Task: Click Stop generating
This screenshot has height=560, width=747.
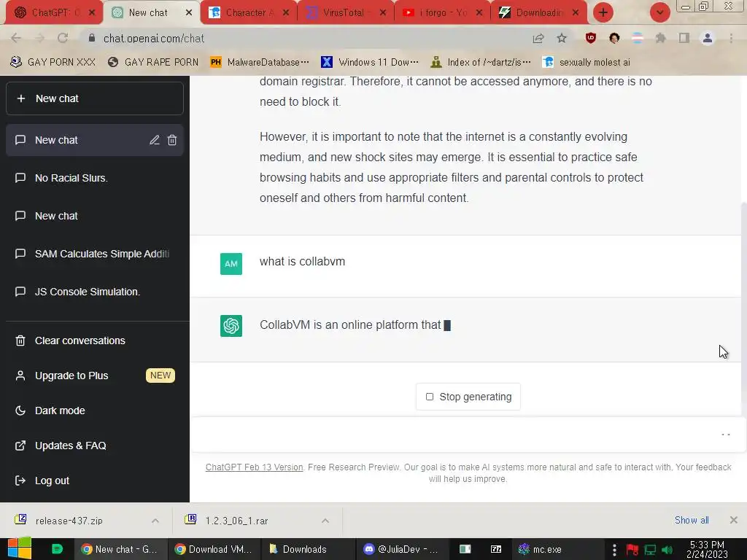Action: point(468,397)
